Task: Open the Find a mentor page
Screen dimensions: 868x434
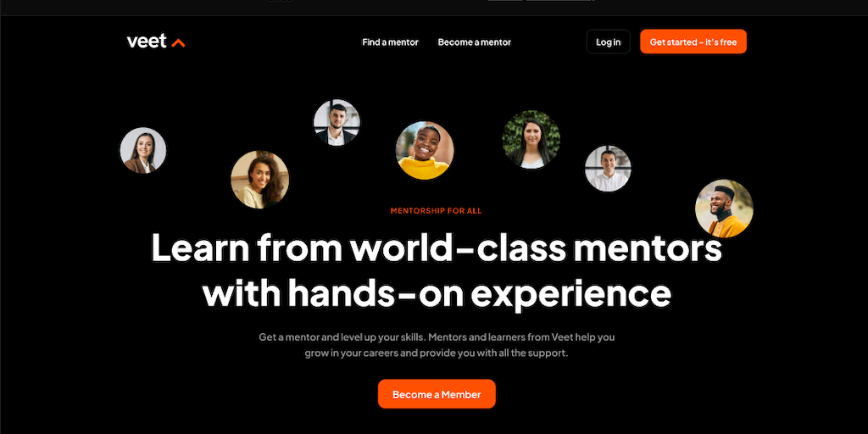Action: tap(390, 42)
